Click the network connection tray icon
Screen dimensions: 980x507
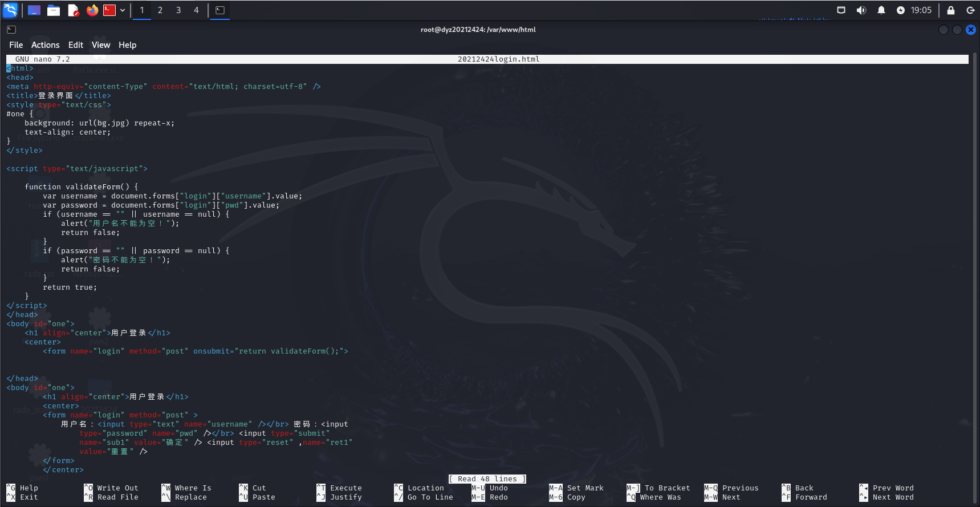coord(841,10)
